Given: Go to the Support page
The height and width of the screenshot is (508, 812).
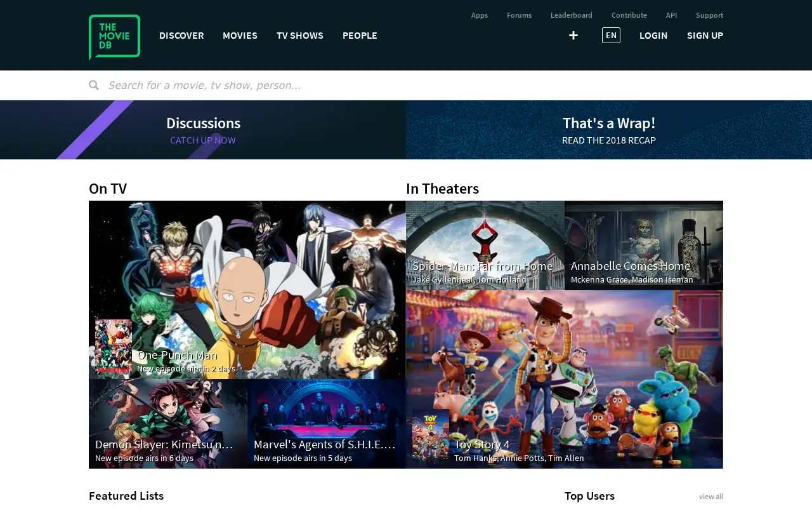Looking at the screenshot, I should click(709, 15).
